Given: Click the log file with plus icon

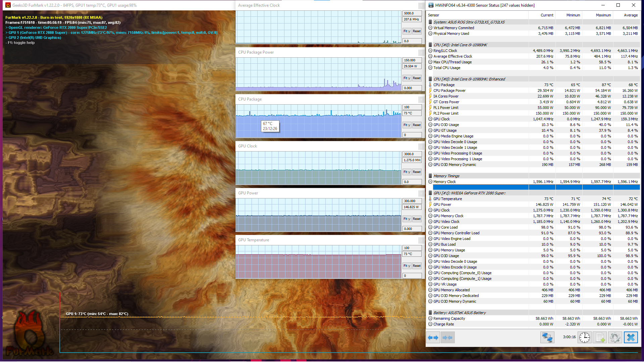Looking at the screenshot, I should pos(600,338).
